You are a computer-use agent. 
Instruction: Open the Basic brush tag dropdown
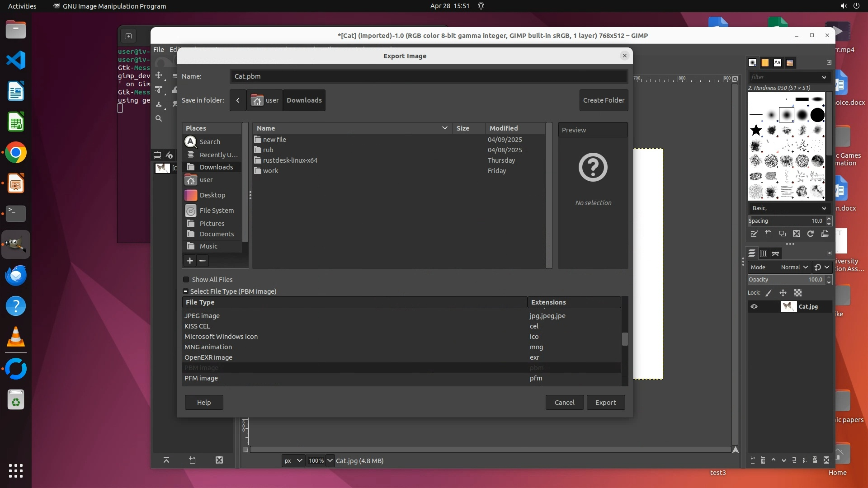789,208
